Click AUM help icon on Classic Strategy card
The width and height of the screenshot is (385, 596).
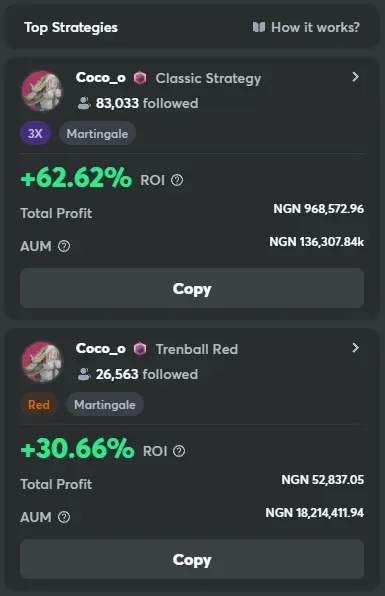pyautogui.click(x=64, y=246)
